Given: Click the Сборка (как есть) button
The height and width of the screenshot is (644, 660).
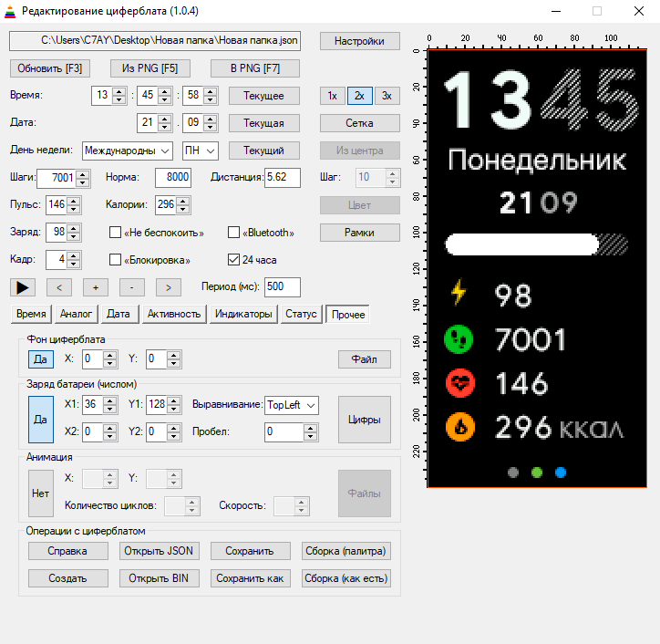Looking at the screenshot, I should (346, 578).
